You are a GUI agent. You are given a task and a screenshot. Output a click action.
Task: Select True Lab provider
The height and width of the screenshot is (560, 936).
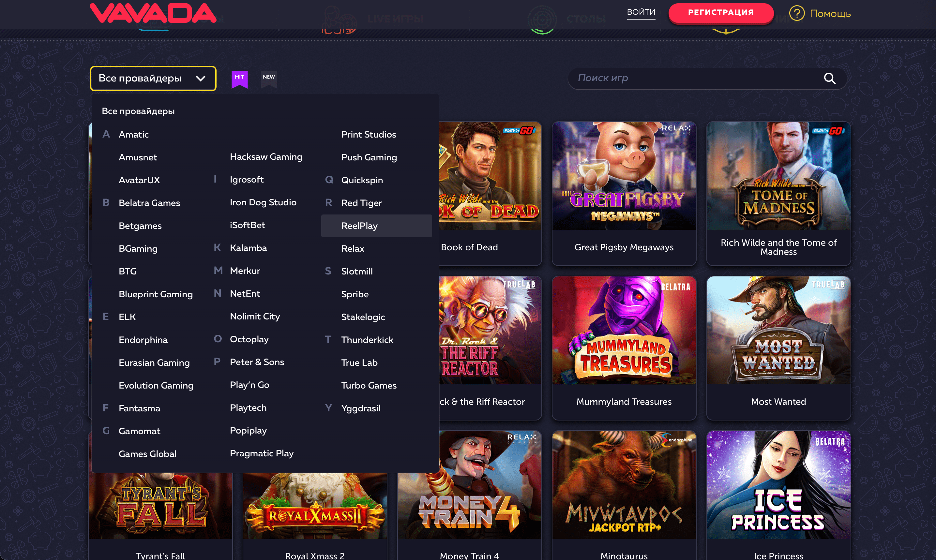[x=359, y=363]
